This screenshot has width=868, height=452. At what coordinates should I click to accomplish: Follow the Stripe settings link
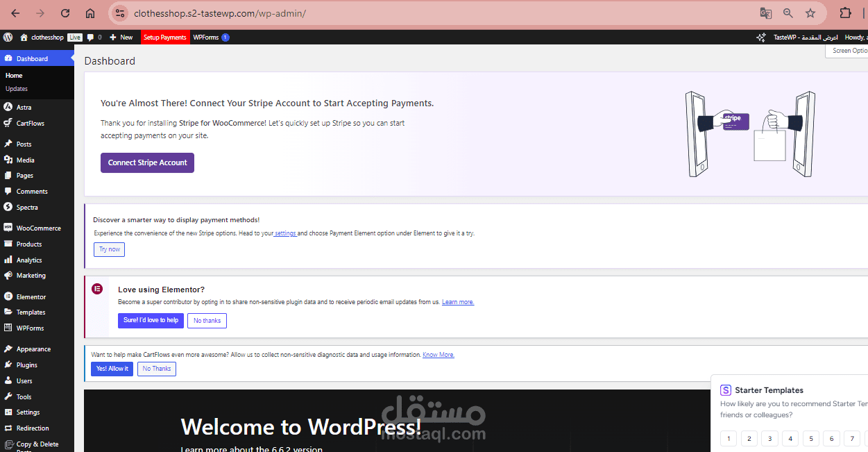pyautogui.click(x=286, y=233)
